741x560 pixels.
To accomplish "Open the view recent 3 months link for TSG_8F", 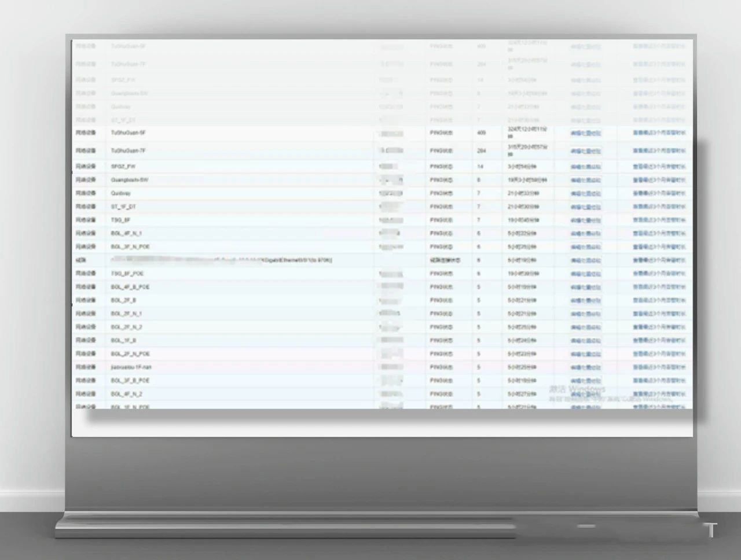I will (x=659, y=220).
